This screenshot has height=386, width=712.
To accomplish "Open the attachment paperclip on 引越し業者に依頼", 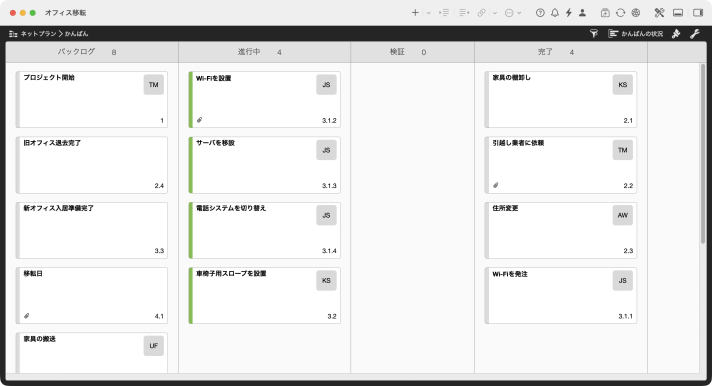I will click(496, 185).
